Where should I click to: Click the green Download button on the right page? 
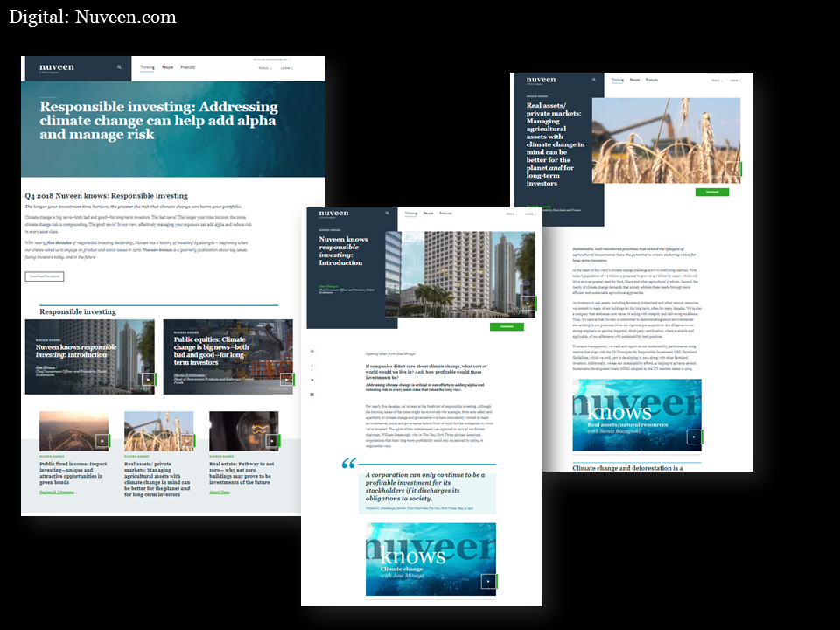point(712,192)
